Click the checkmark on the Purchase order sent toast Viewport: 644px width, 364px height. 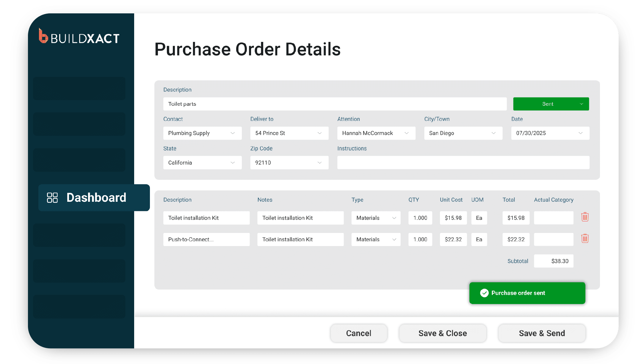pos(485,293)
